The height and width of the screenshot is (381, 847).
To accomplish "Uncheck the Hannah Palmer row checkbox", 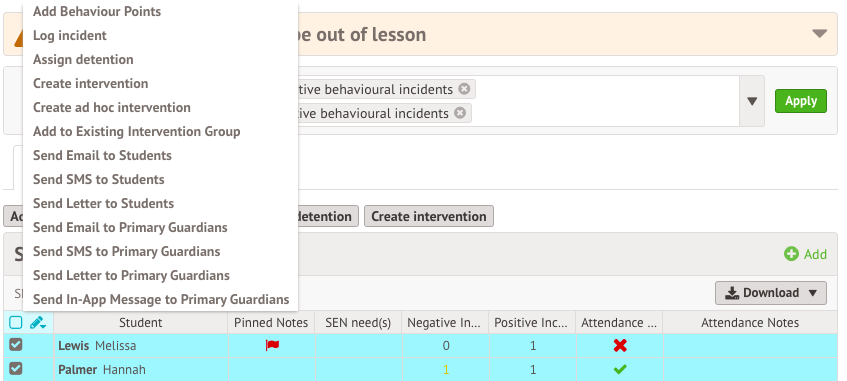I will [x=16, y=369].
